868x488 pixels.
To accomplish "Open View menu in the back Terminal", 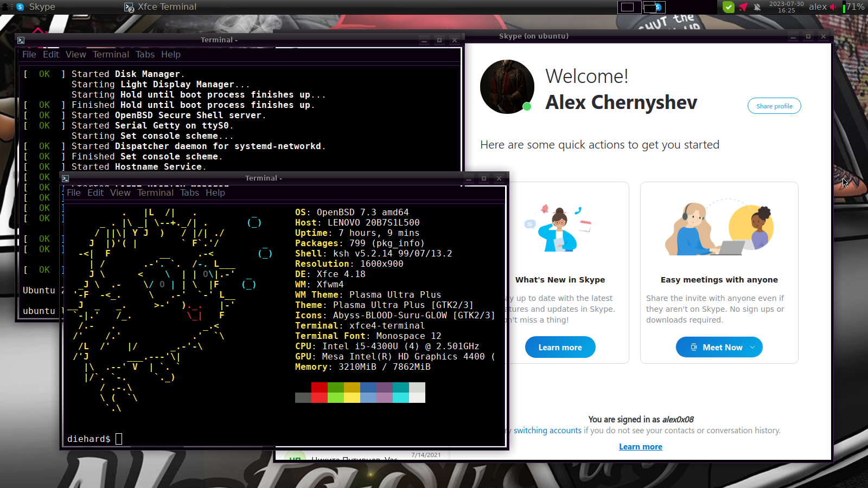I will [x=76, y=54].
